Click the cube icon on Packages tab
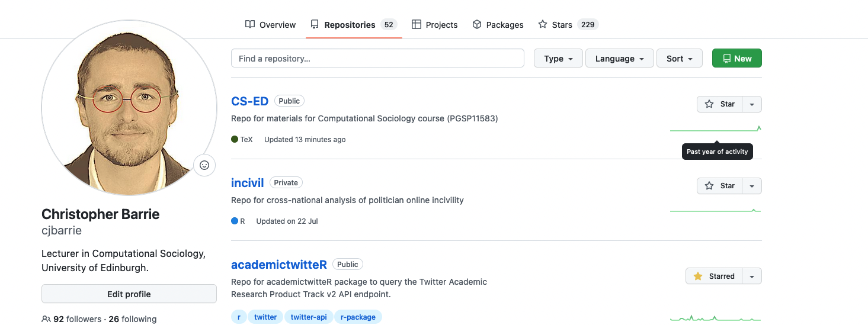The height and width of the screenshot is (325, 868). (477, 24)
